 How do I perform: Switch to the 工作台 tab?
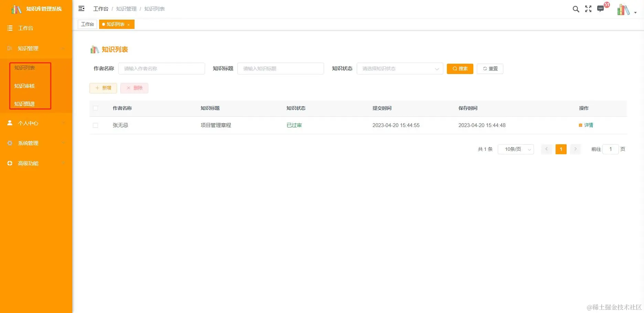[x=87, y=24]
